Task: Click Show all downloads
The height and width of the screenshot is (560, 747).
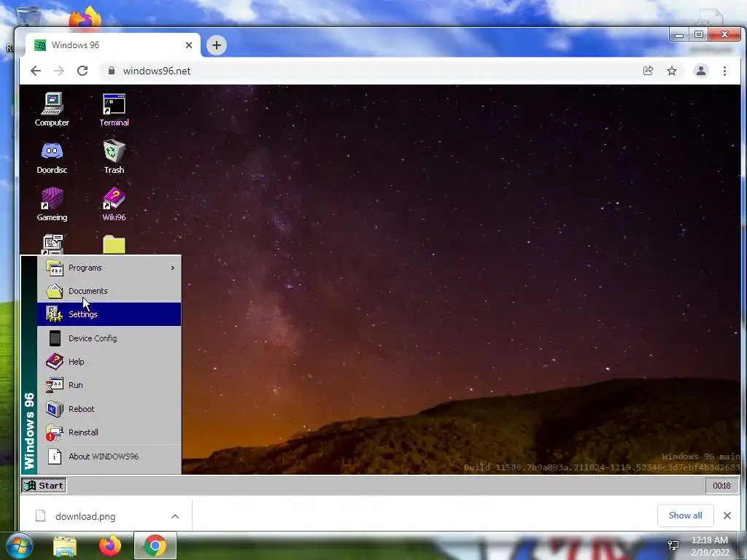Action: coord(685,516)
